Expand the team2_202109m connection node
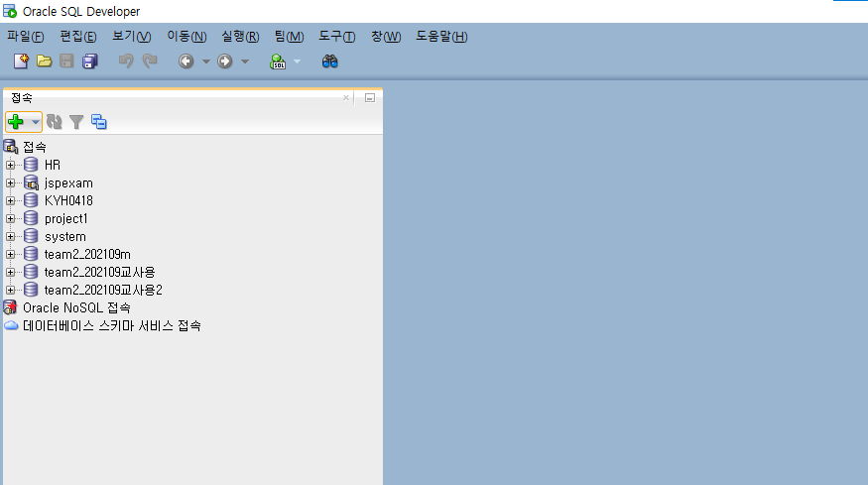868x485 pixels. 11,254
